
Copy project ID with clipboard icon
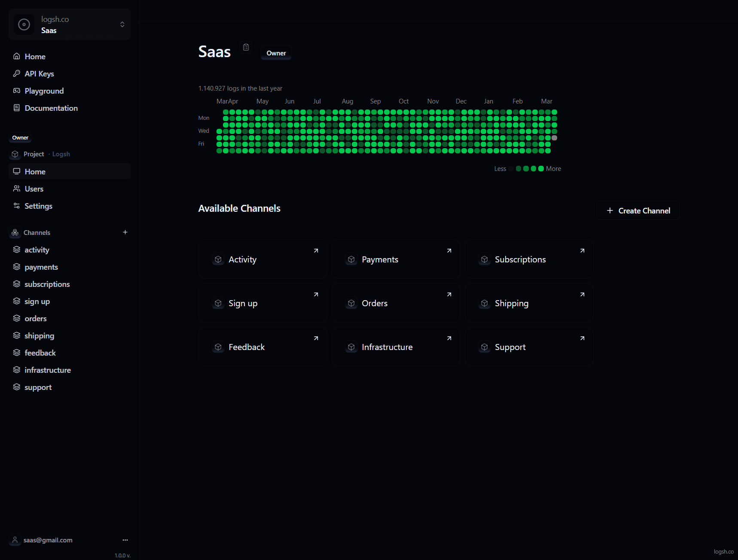tap(246, 47)
